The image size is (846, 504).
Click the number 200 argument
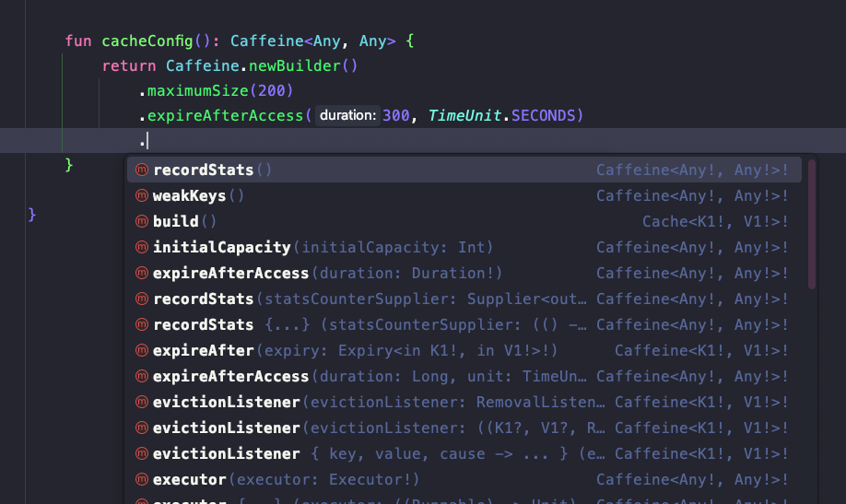coord(271,90)
